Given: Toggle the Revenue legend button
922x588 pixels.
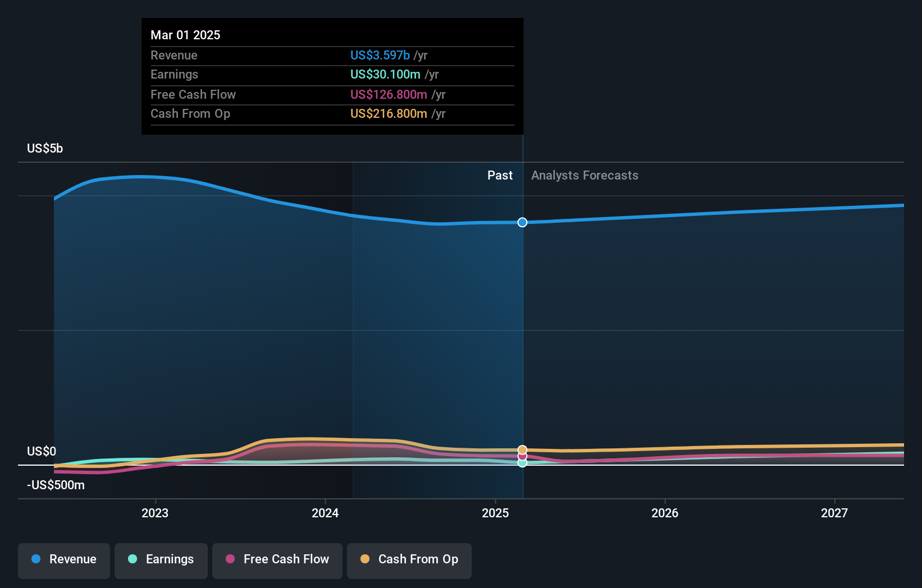Looking at the screenshot, I should click(64, 561).
